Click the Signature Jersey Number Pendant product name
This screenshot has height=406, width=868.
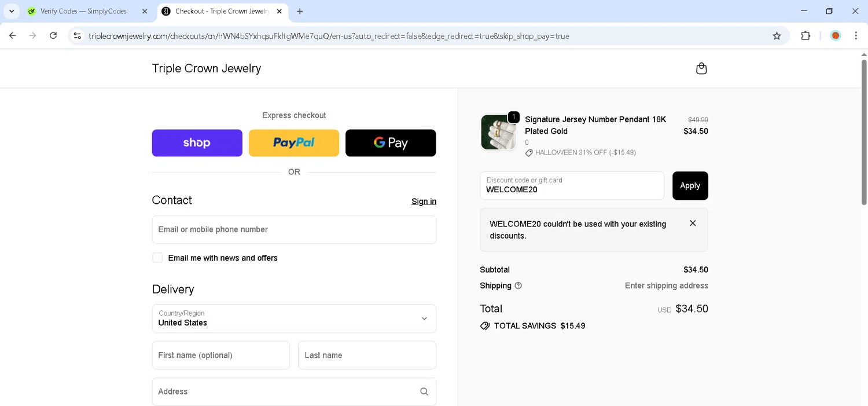coord(595,125)
